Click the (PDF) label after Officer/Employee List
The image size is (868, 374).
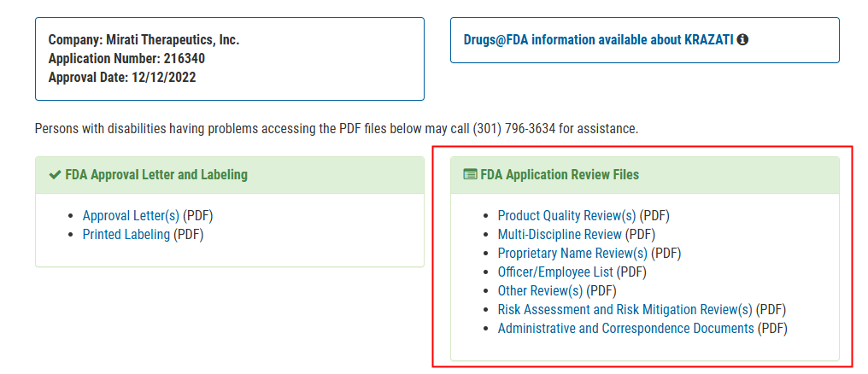(631, 272)
